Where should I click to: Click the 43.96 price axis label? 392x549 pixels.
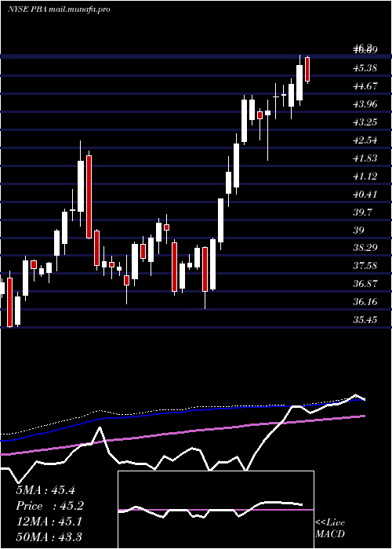coord(365,104)
